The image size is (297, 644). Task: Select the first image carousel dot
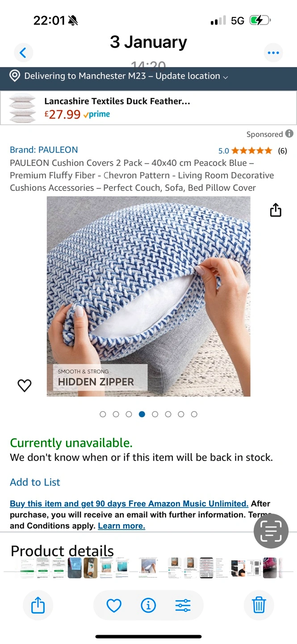pos(103,414)
